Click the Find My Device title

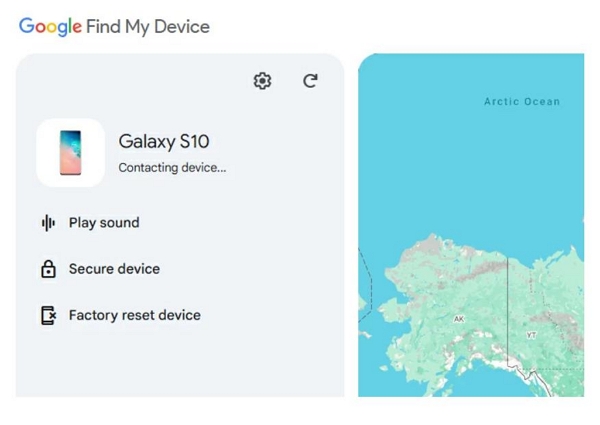tap(148, 27)
